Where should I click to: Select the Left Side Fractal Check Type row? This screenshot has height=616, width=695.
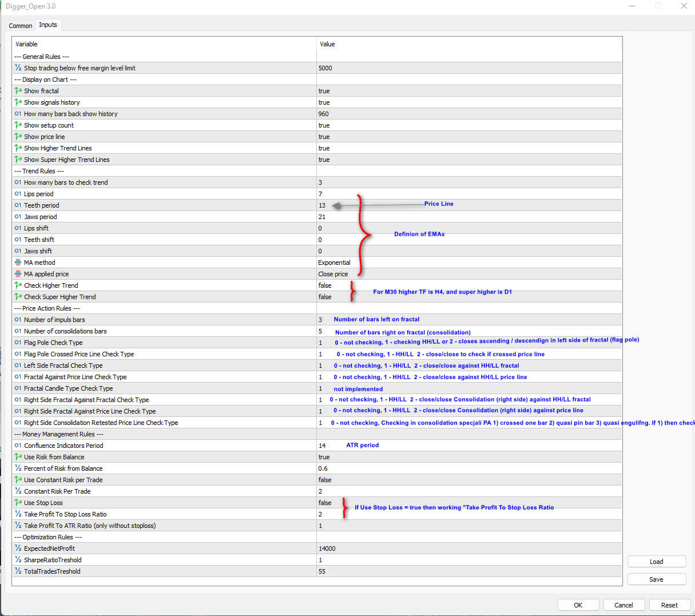(317, 365)
